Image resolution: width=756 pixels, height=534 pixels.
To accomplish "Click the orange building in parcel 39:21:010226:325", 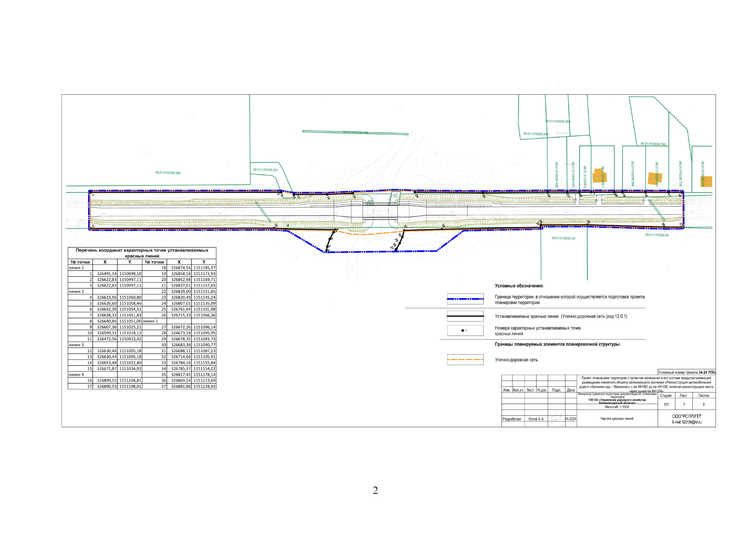I will tap(706, 181).
